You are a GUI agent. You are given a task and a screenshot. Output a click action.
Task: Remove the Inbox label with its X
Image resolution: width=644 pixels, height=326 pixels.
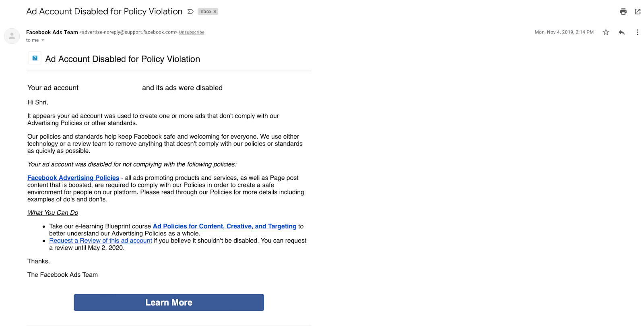click(215, 12)
